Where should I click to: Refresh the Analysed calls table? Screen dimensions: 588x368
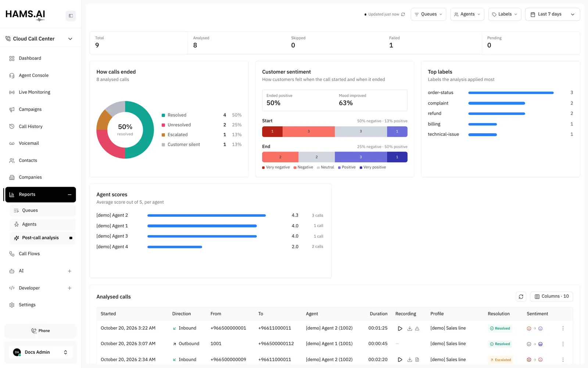[x=521, y=297]
